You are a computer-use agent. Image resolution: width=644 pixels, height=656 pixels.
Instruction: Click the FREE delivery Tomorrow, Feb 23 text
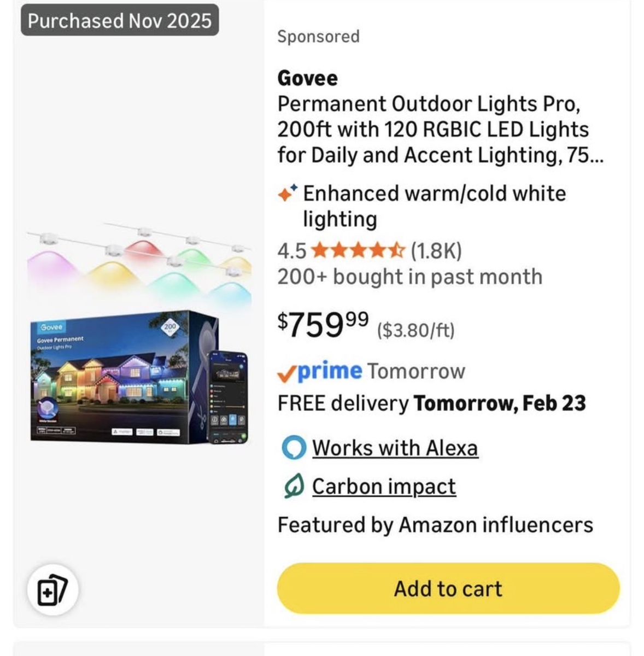pyautogui.click(x=431, y=403)
